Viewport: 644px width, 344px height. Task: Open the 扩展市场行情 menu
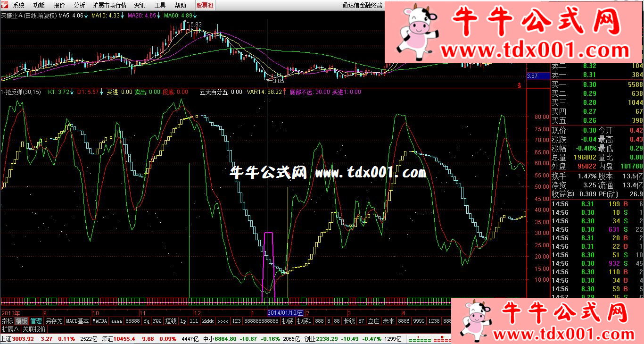tap(110, 6)
